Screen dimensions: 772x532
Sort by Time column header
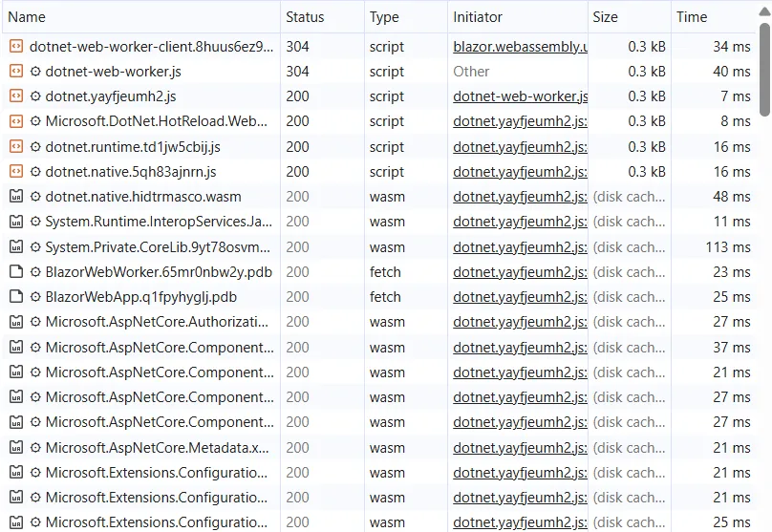[714, 17]
